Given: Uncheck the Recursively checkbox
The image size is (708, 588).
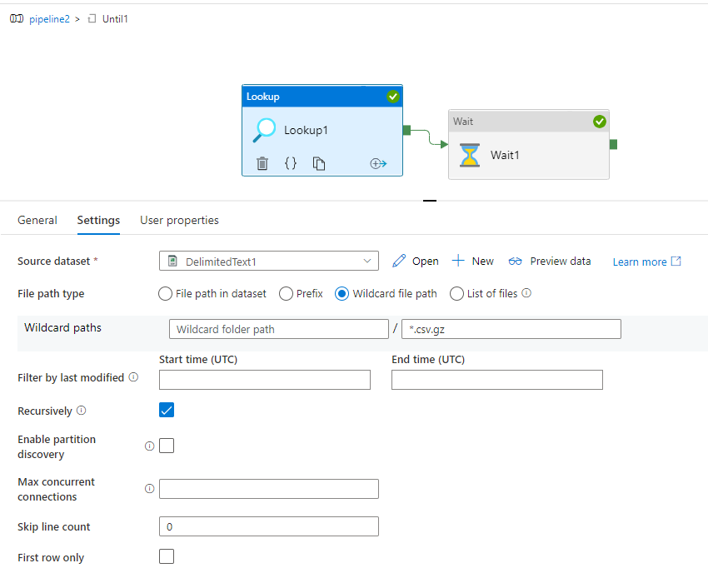Looking at the screenshot, I should coord(166,410).
